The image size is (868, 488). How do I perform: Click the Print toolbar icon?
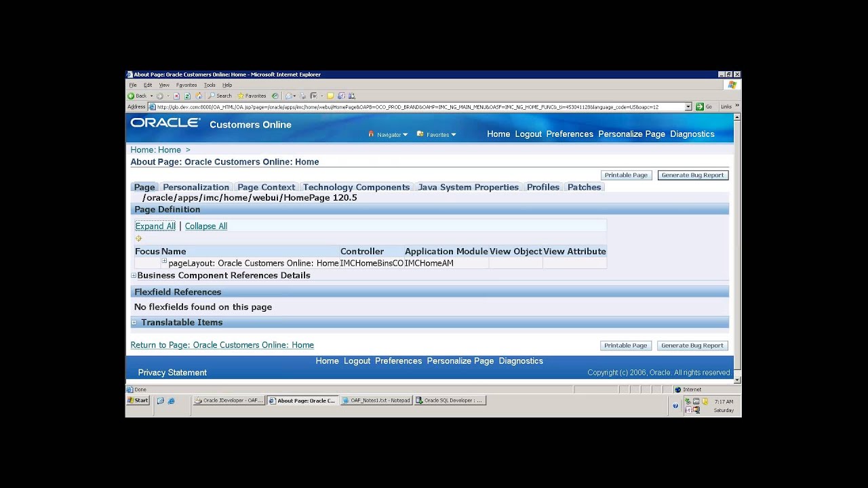pos(303,96)
